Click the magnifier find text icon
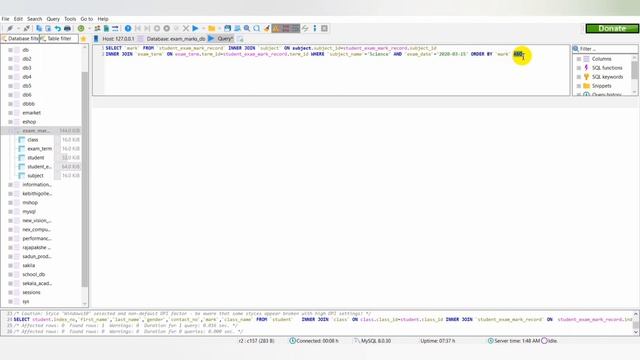Screen dimensions: 640x360 (x=247, y=29)
